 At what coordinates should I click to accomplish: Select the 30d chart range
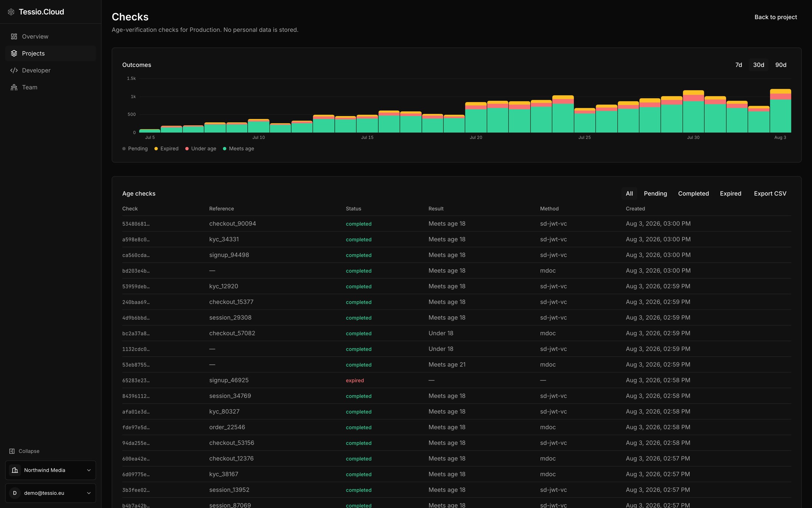(x=758, y=65)
